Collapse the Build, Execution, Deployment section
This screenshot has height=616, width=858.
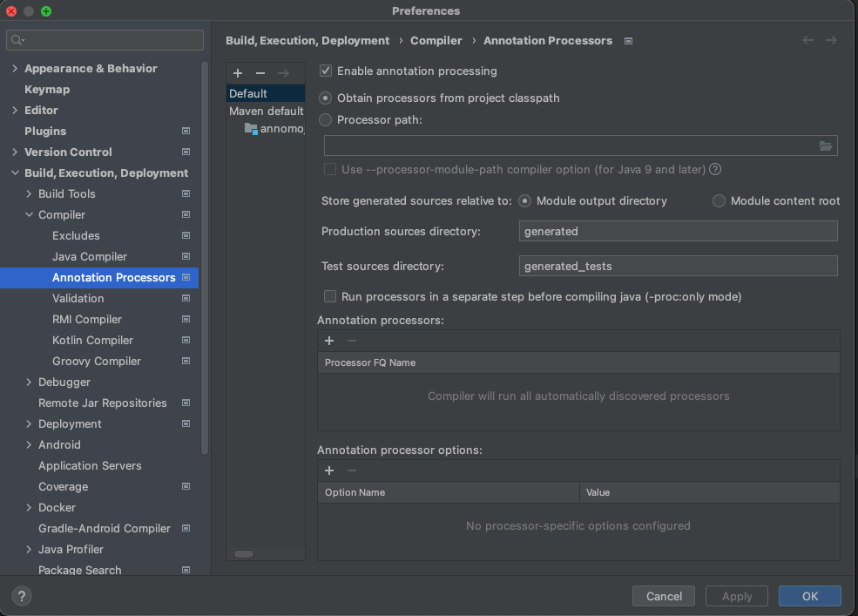[x=15, y=173]
